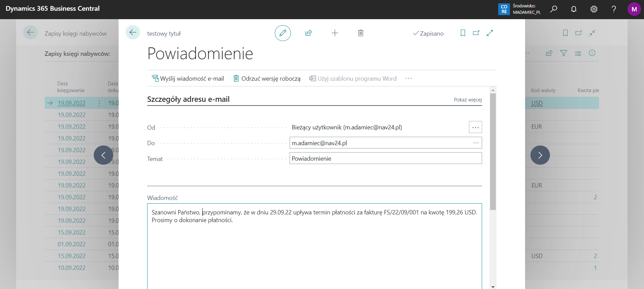
Task: Open the search magnifier in top bar
Action: coord(554,9)
